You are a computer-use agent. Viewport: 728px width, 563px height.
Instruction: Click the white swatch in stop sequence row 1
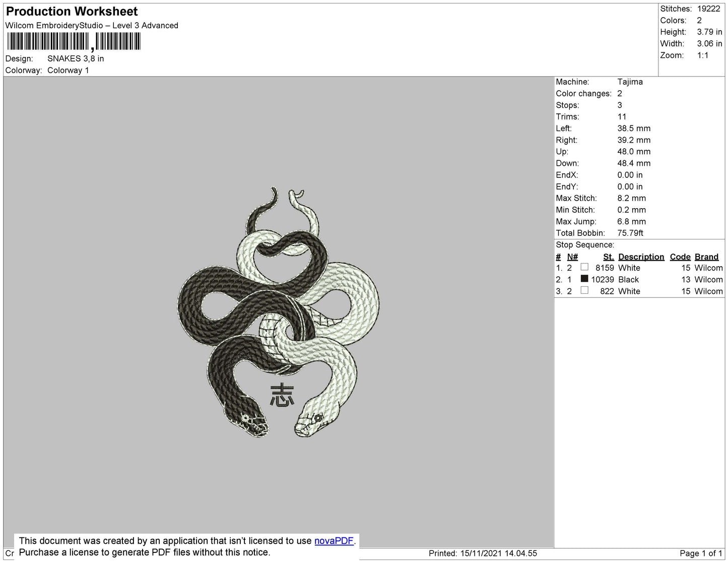click(584, 267)
